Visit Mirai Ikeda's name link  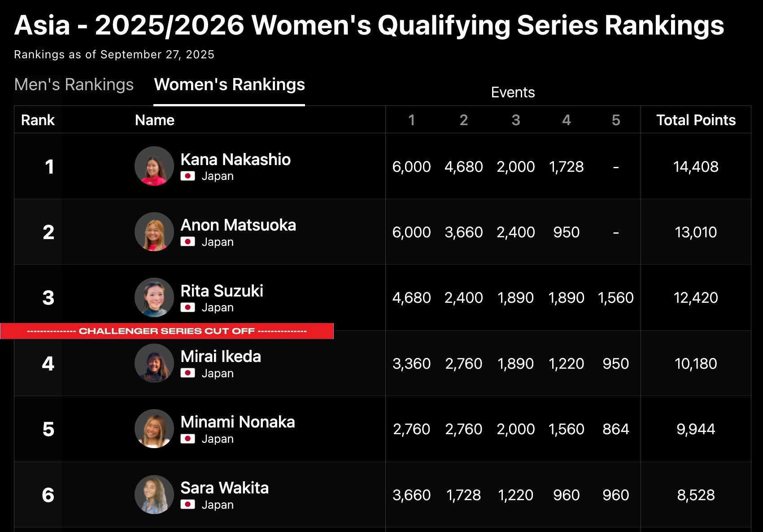click(x=221, y=357)
